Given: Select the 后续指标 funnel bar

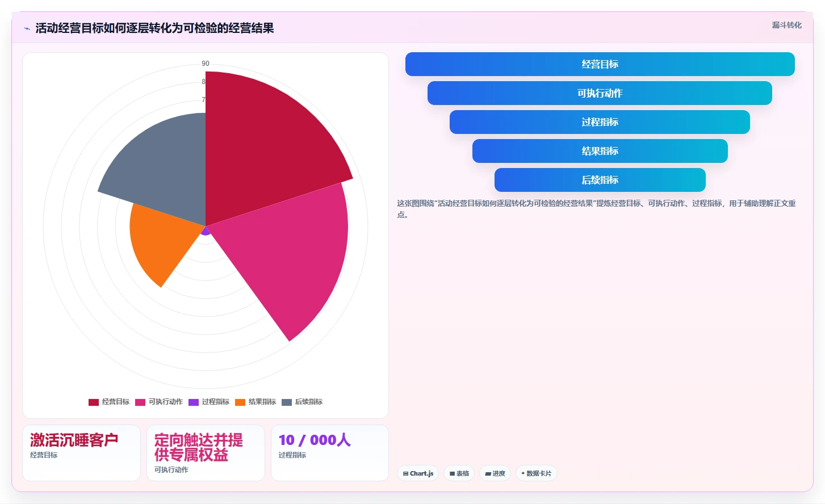Looking at the screenshot, I should tap(600, 180).
